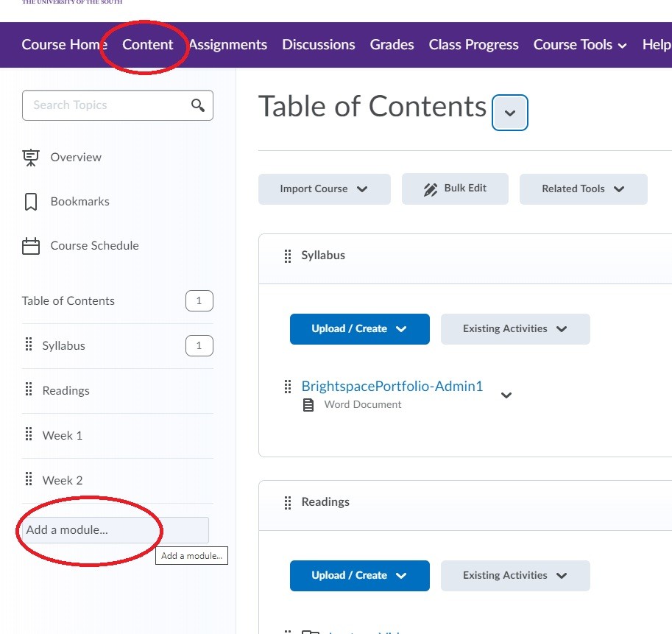The width and height of the screenshot is (672, 634).
Task: Go to Course Home
Action: (64, 45)
